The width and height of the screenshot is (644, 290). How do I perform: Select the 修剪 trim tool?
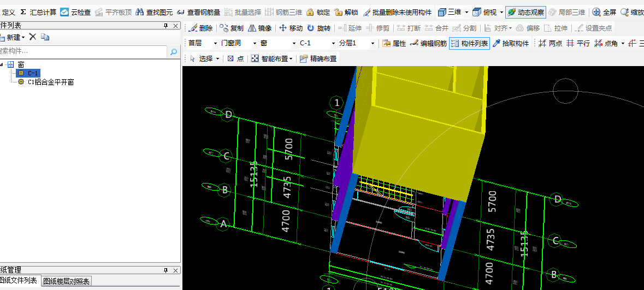pos(378,28)
